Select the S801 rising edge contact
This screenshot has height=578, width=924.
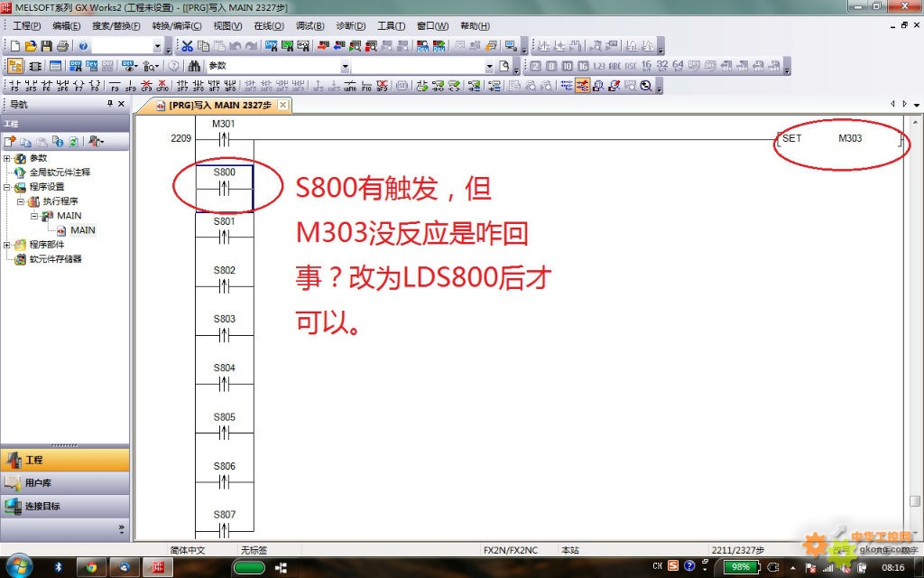[224, 238]
